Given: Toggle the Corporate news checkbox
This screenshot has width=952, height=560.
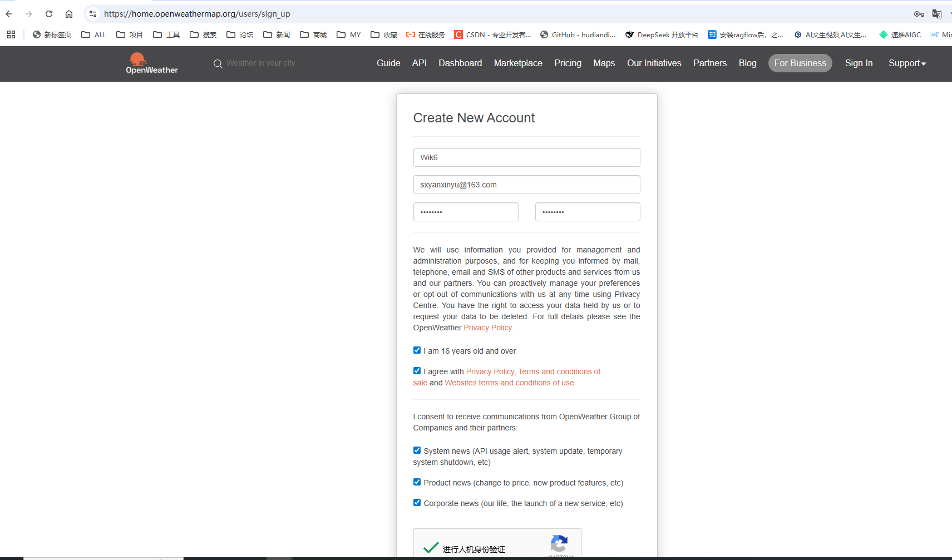Looking at the screenshot, I should (417, 503).
